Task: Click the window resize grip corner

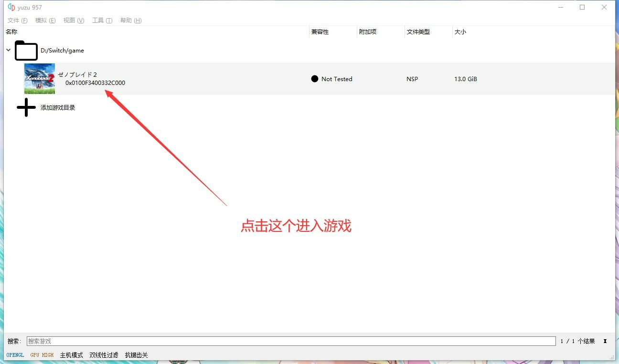Action: (x=612, y=357)
